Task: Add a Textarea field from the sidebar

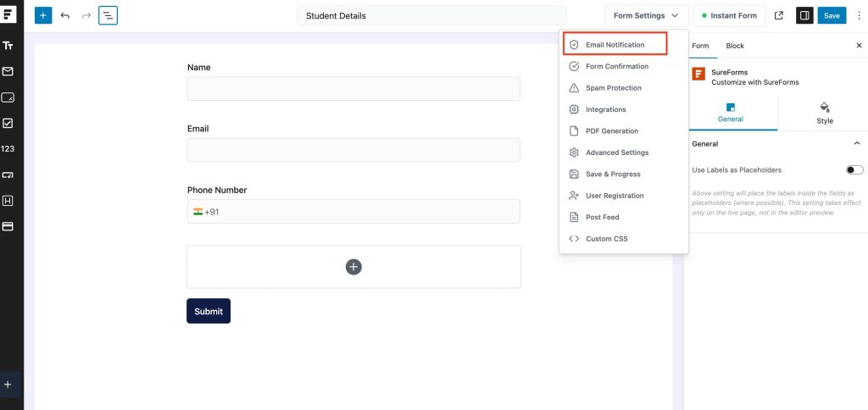Action: (8, 97)
